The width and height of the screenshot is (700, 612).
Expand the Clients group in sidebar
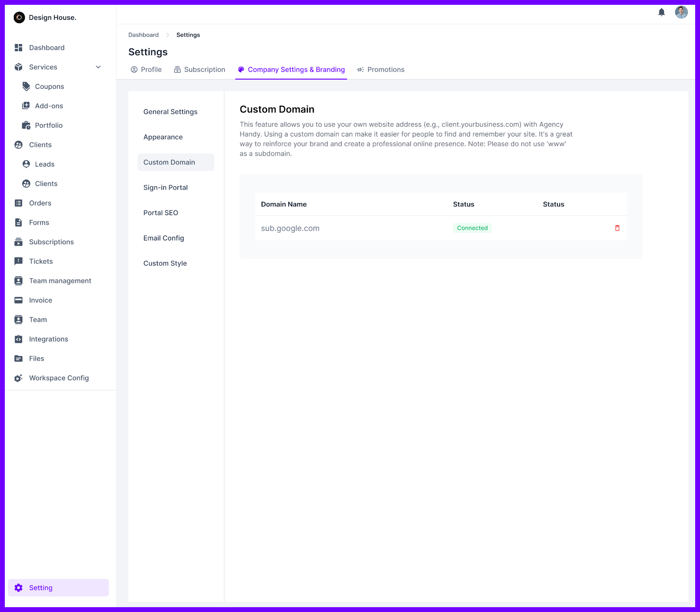(18, 145)
